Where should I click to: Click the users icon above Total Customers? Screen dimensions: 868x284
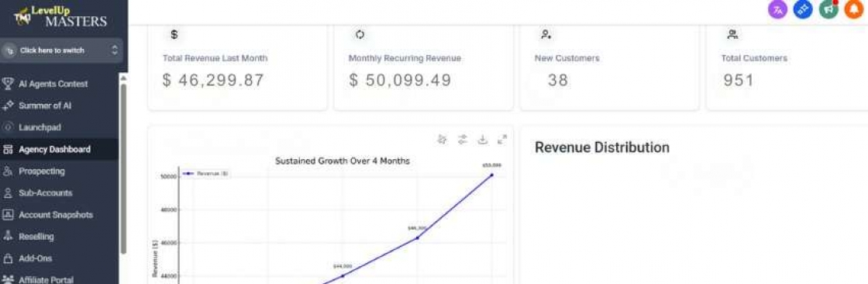tap(732, 35)
